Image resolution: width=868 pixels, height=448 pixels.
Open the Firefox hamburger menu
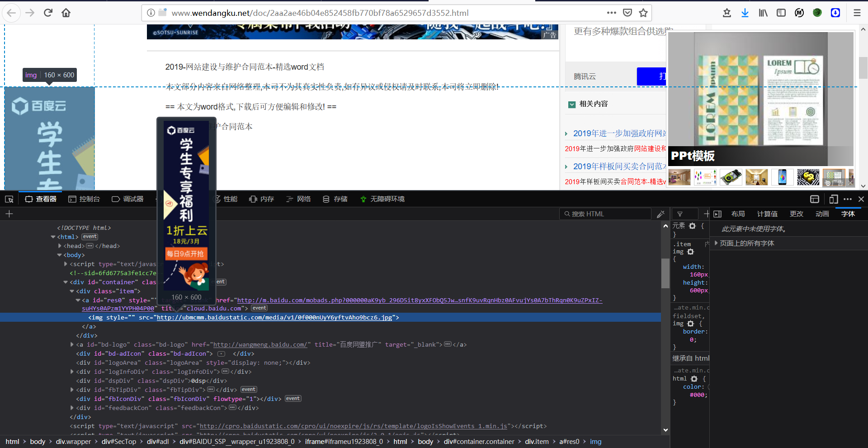pyautogui.click(x=857, y=13)
